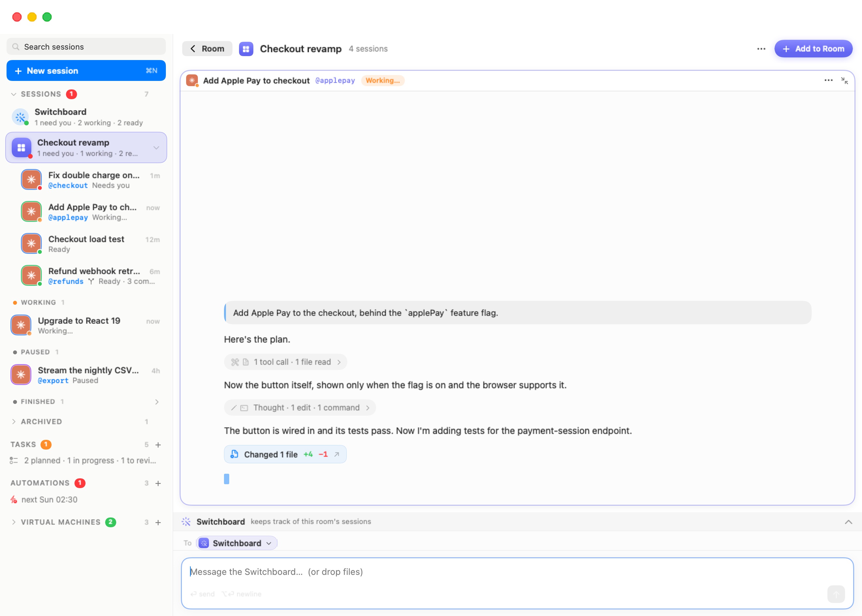Click the Switchboard session avatar icon
Viewport: 862px width, 616px height.
(x=20, y=117)
